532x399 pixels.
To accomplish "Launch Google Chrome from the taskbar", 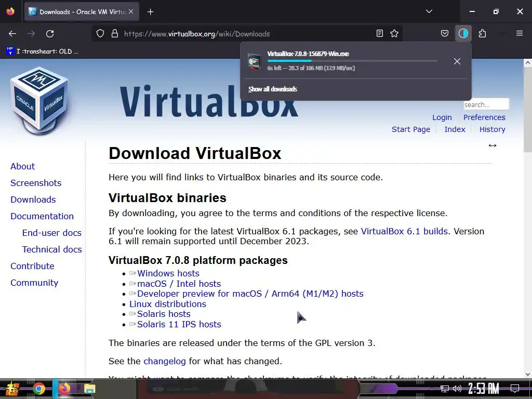I will click(x=39, y=389).
